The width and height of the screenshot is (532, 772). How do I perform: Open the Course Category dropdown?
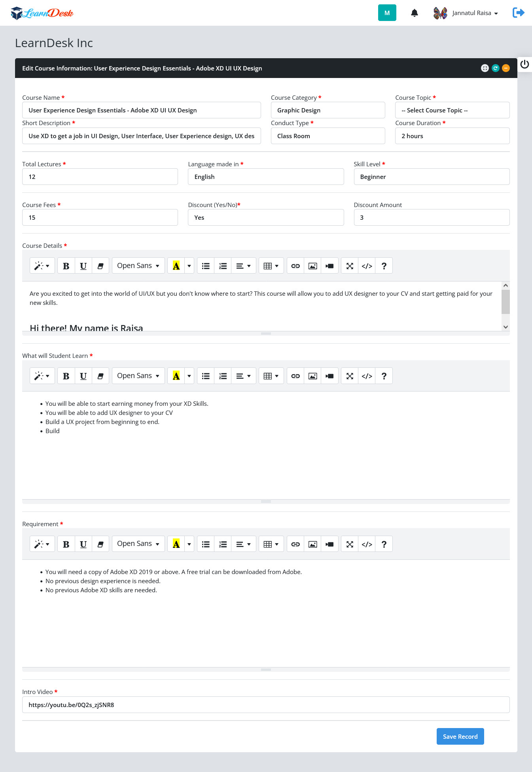tap(328, 110)
